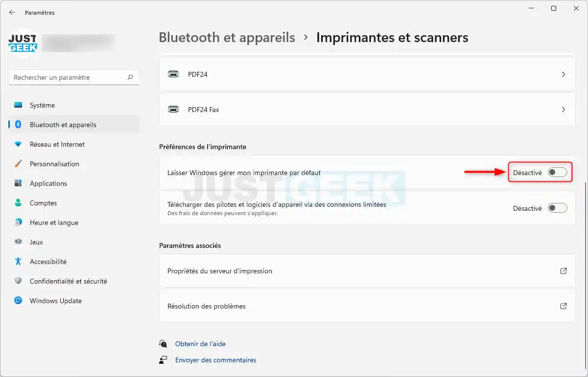This screenshot has width=588, height=377.
Task: Click the Personnalisation paintbrush icon
Action: coord(18,164)
